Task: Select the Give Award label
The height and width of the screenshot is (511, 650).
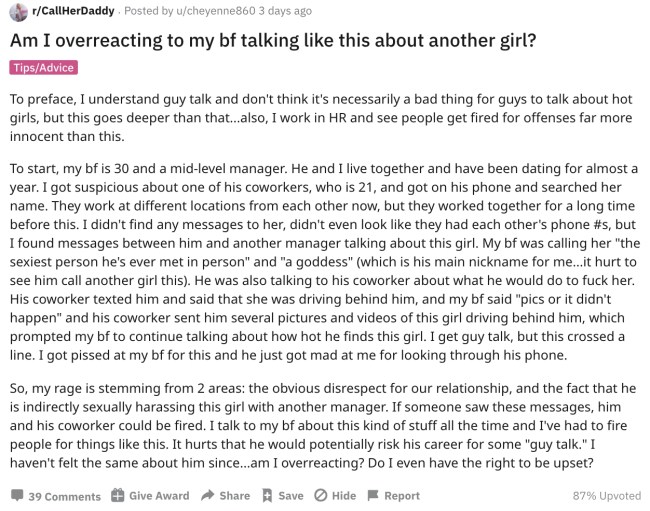Action: tap(159, 496)
